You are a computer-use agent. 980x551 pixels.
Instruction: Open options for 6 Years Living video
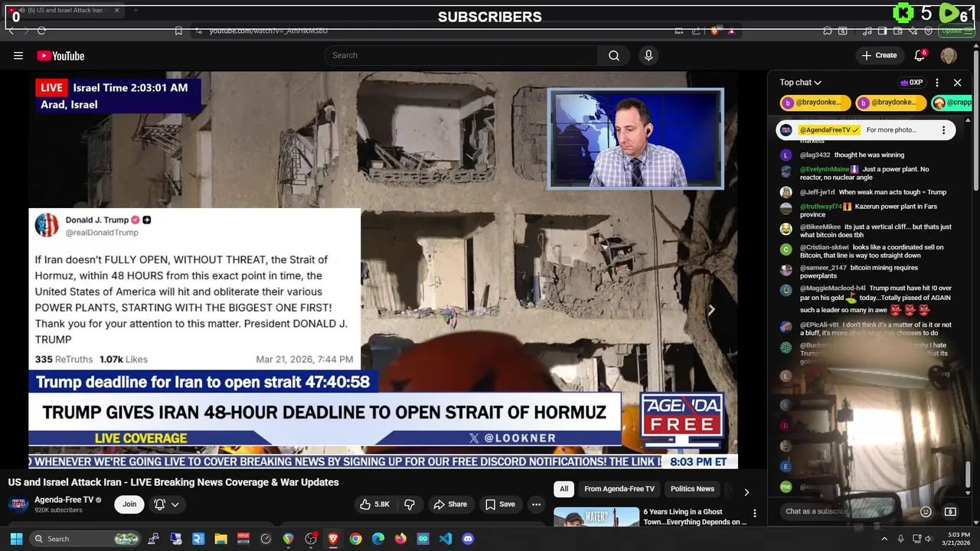(x=754, y=514)
